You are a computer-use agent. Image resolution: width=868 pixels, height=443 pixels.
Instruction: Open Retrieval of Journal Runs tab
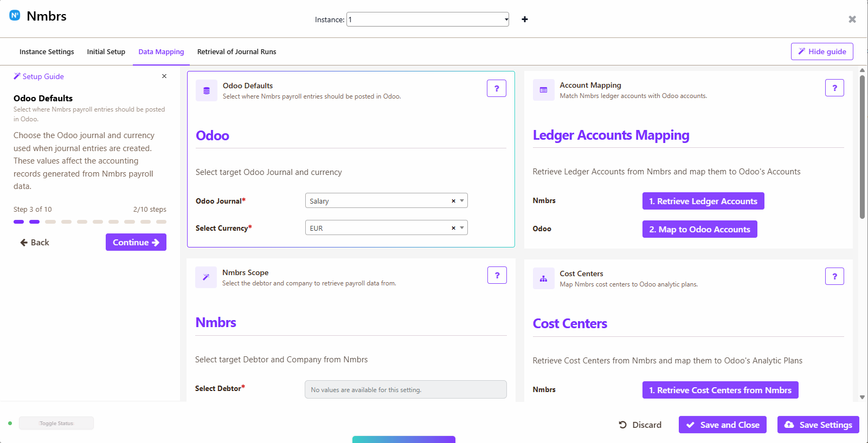coord(237,52)
